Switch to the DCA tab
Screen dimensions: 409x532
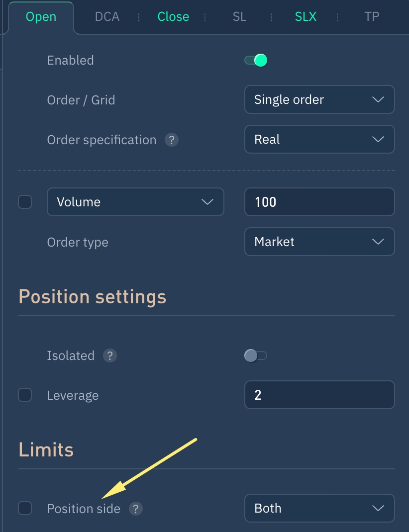[107, 17]
